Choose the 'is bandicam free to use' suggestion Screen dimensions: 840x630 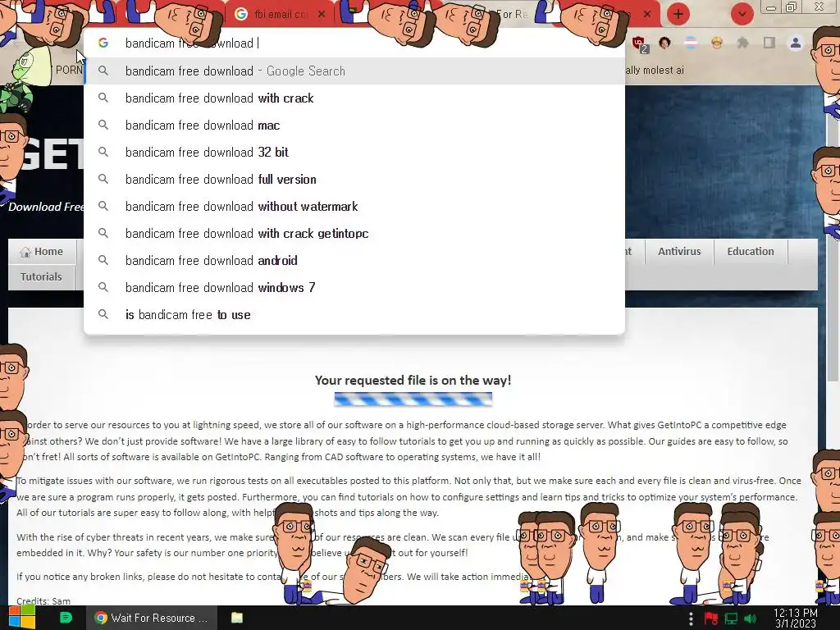(x=354, y=314)
